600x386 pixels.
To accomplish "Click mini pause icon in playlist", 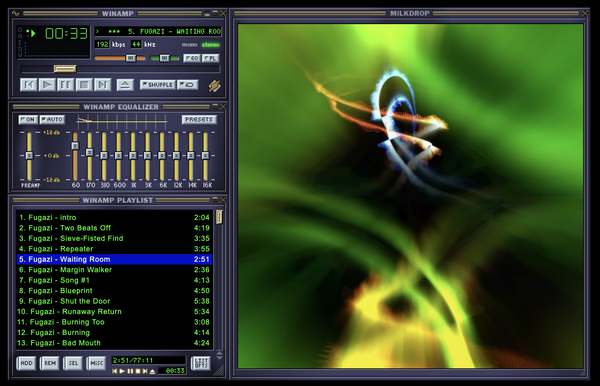I will 130,371.
